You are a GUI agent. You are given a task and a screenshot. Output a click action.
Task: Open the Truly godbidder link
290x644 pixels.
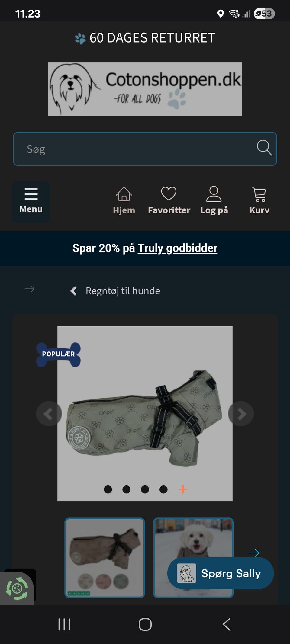coord(178,248)
